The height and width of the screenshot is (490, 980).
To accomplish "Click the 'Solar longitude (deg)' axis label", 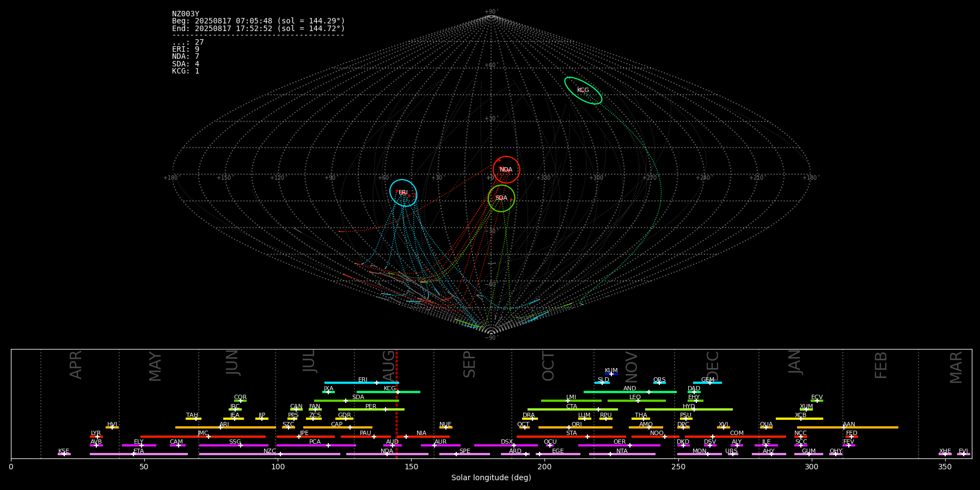I will click(x=491, y=478).
